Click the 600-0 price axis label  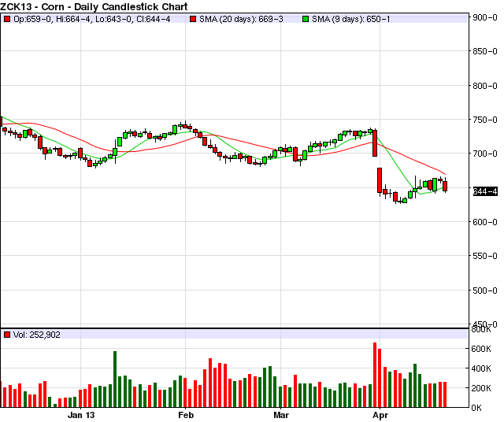(485, 222)
